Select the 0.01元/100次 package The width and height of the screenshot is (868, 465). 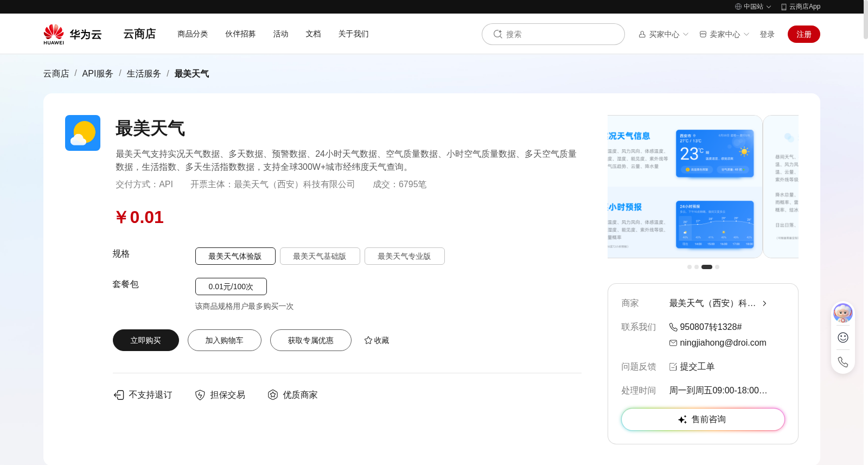click(x=231, y=286)
